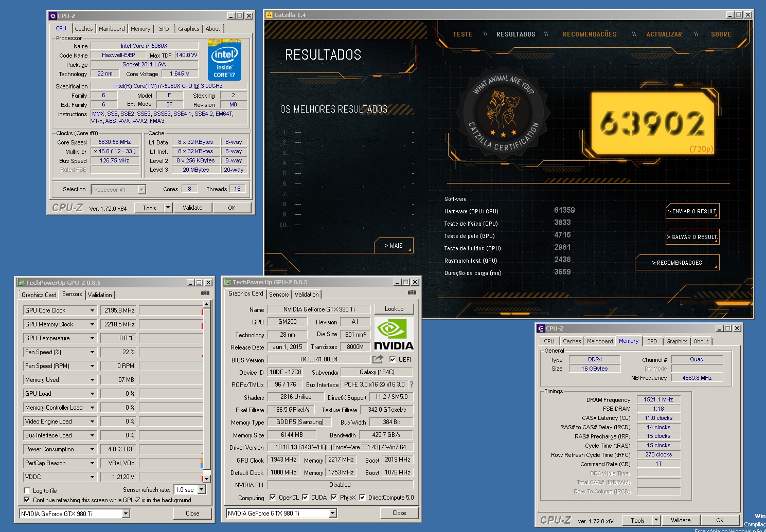Screen dimensions: 766x532
Task: Open the Fan Speed (RPM) sensor dropdown
Action: pos(92,366)
